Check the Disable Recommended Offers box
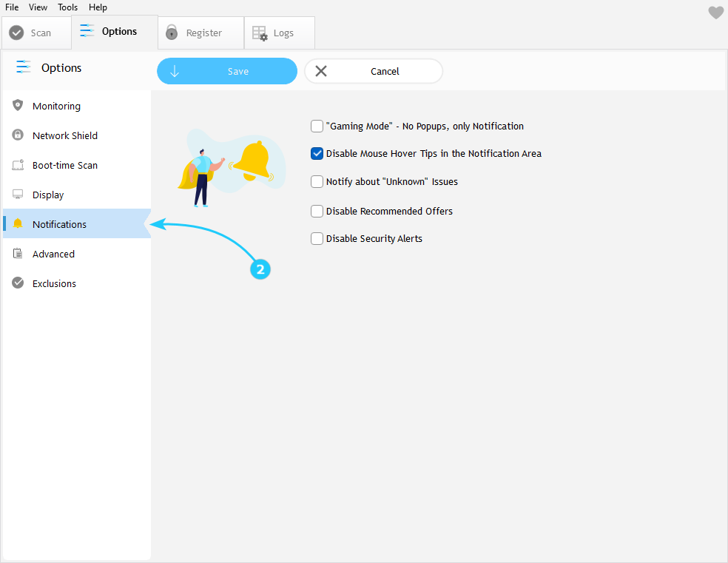 317,212
